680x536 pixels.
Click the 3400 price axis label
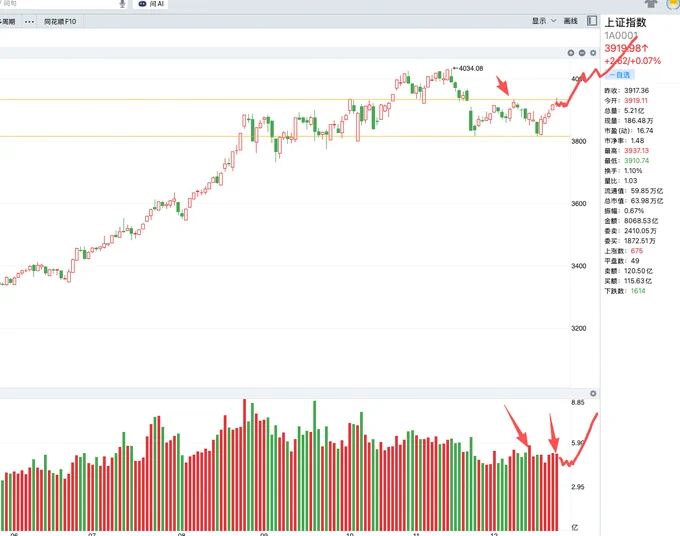(579, 266)
